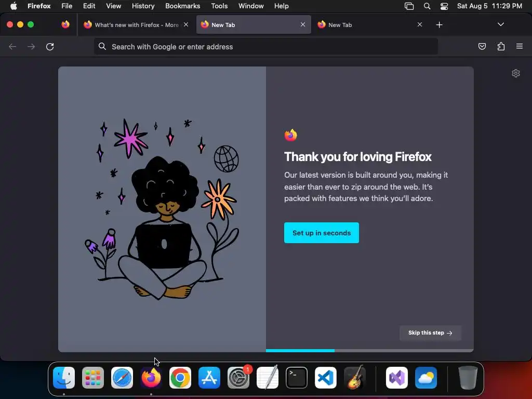The width and height of the screenshot is (532, 399).
Task: Open the View menu
Action: [113, 6]
